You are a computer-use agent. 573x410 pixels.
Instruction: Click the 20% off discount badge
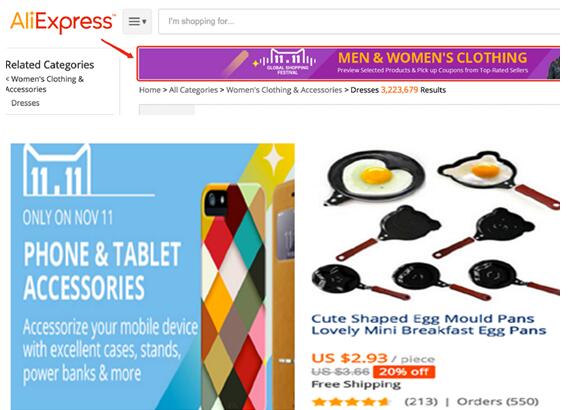[404, 372]
